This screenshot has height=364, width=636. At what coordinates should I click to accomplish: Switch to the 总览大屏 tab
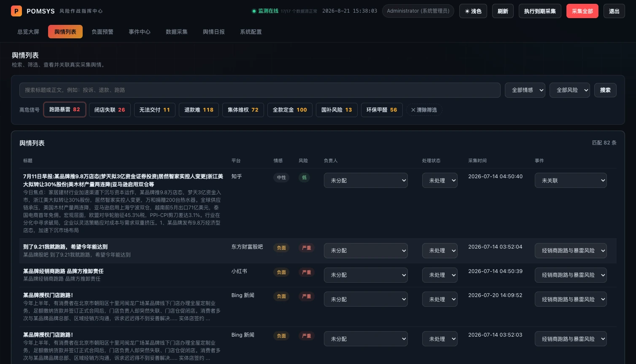pyautogui.click(x=28, y=32)
